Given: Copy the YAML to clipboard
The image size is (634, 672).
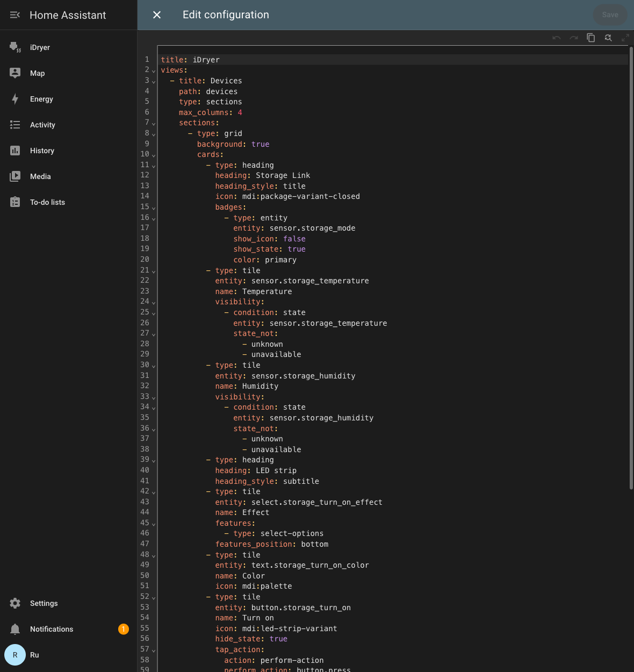Looking at the screenshot, I should click(591, 38).
